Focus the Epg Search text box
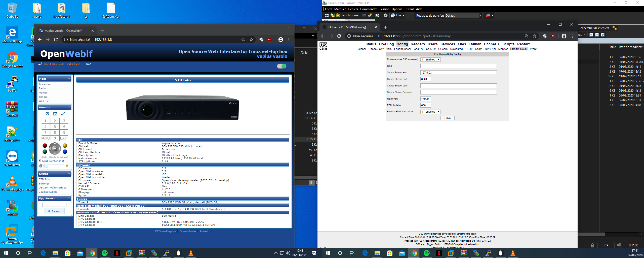 (54, 205)
